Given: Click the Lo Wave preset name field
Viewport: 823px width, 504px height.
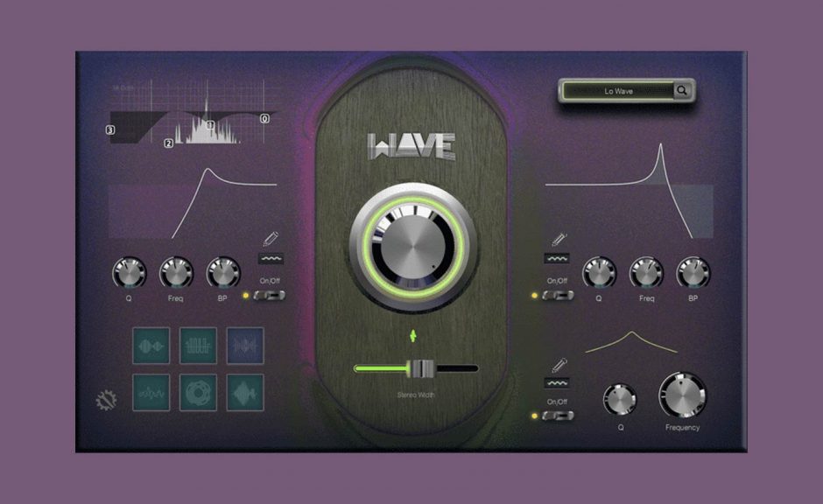Looking at the screenshot, I should [618, 90].
